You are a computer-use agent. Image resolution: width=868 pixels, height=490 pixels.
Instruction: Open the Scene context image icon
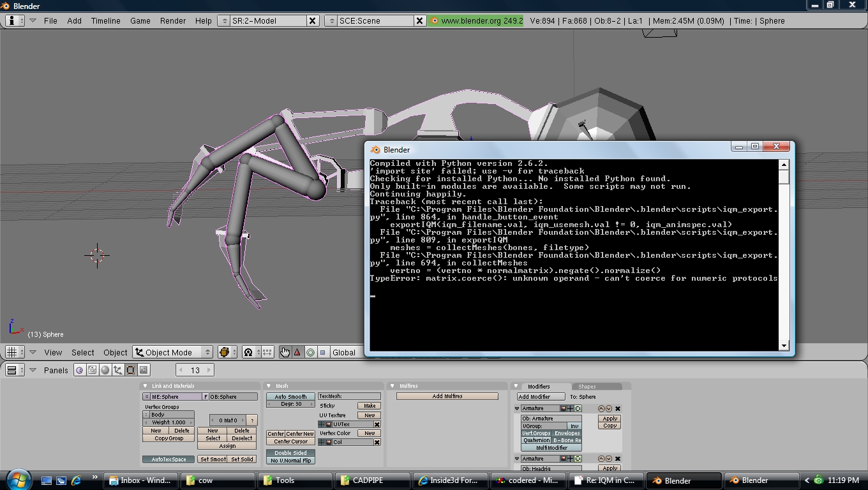(x=143, y=370)
